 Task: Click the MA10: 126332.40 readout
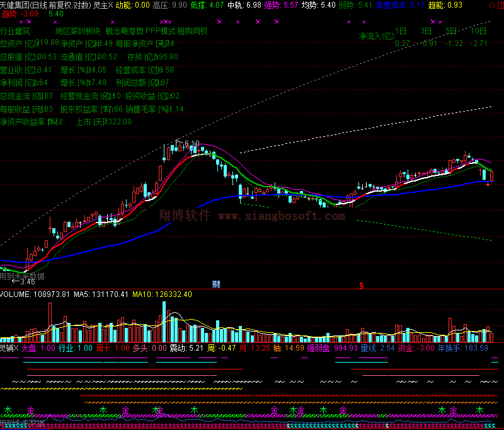[x=163, y=294]
